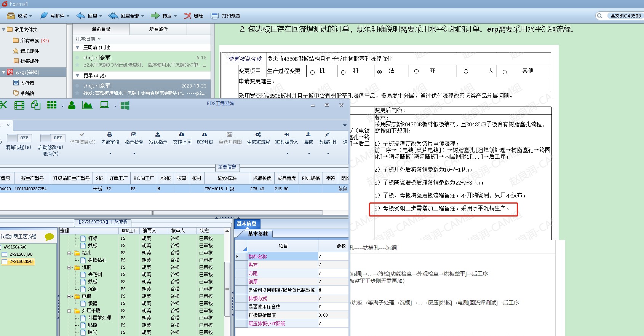This screenshot has height=336, width=644.
Task: Collapse the 钻孔 process folder
Action: 69,253
